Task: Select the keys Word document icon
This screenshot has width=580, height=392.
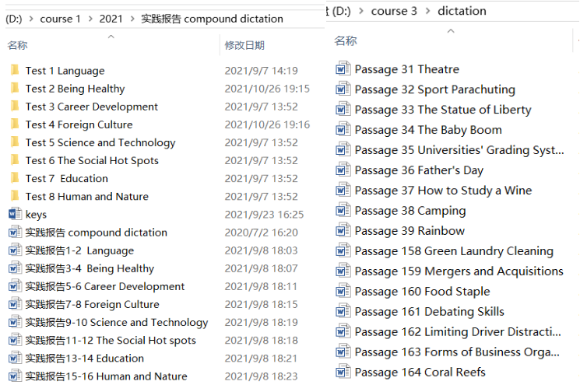Action: (x=15, y=214)
